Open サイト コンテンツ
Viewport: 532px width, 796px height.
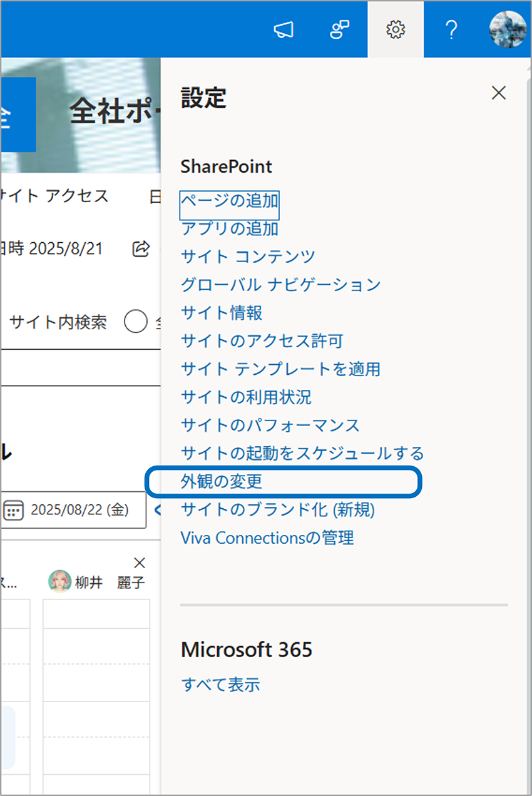pos(248,257)
